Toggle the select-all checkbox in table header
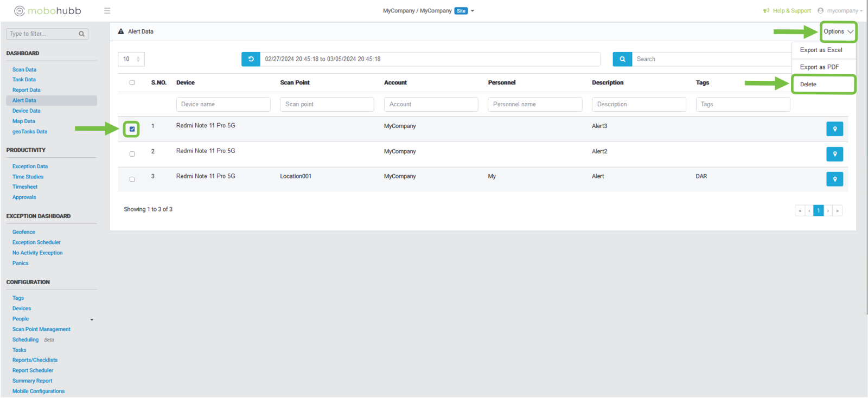 pyautogui.click(x=132, y=82)
